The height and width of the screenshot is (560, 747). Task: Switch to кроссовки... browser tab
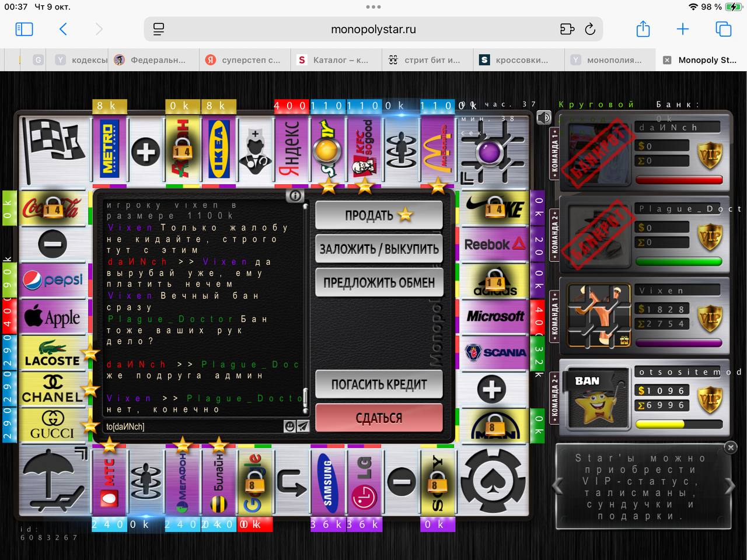pyautogui.click(x=519, y=60)
